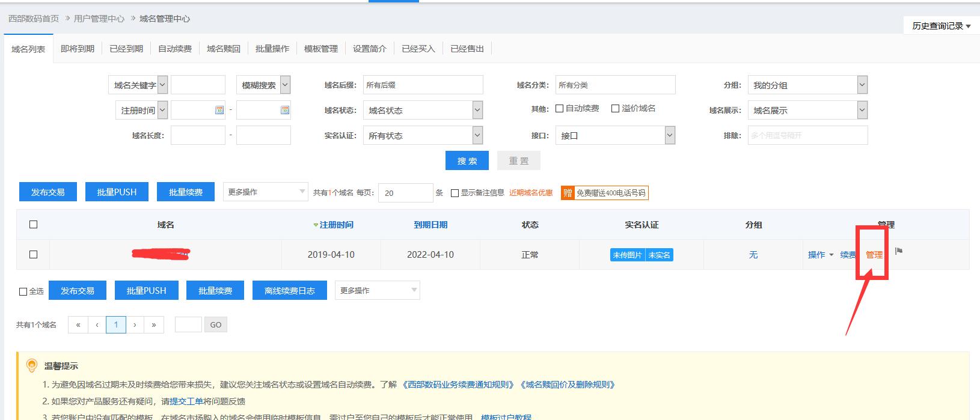Click 近期域名优惠 link
980x420 pixels.
[531, 193]
